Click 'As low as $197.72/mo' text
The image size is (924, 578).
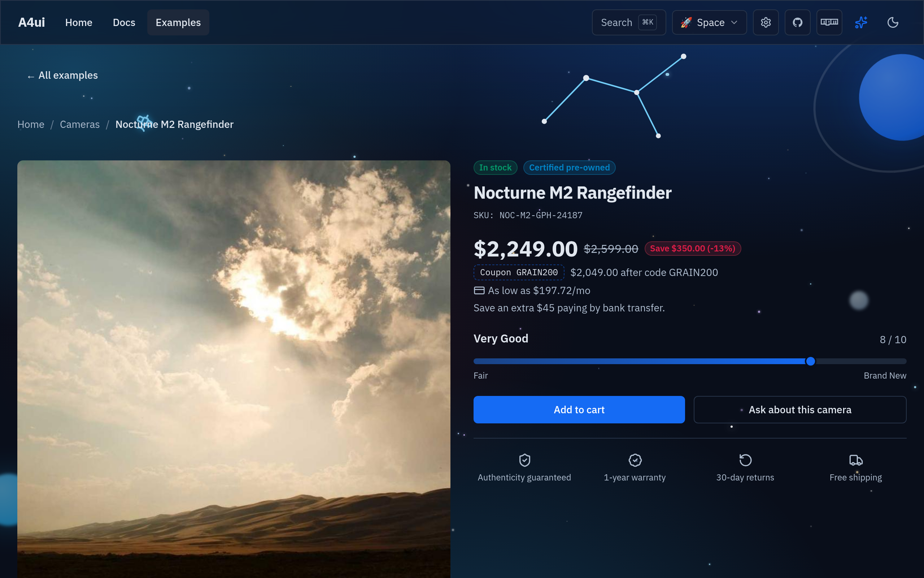(x=539, y=290)
